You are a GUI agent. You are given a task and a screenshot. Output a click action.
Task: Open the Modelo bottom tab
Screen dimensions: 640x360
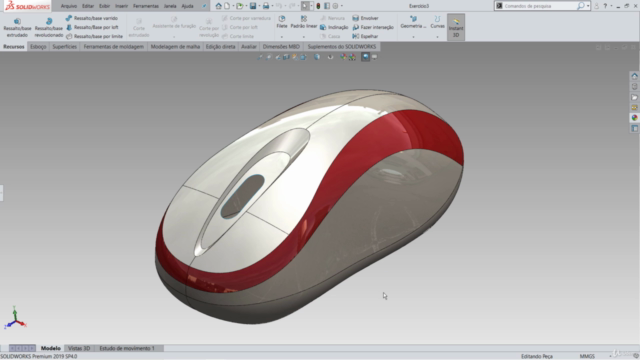coord(51,348)
